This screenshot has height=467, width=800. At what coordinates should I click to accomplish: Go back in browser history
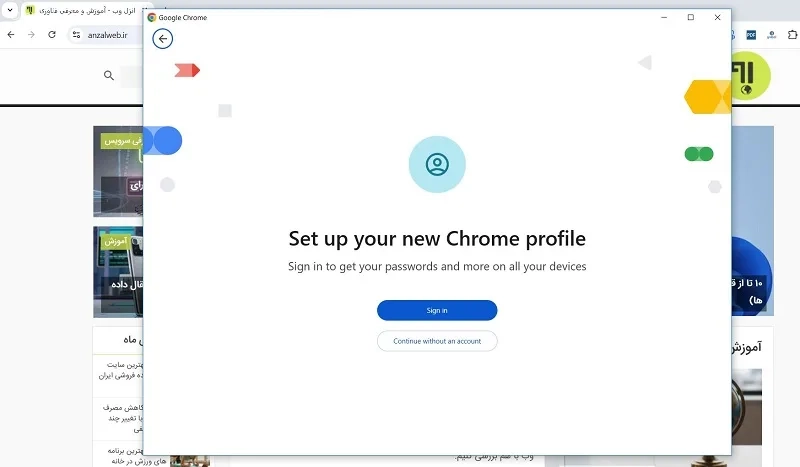click(x=11, y=35)
